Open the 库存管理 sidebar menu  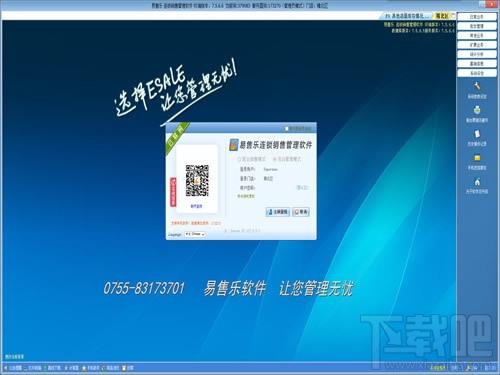point(477,26)
